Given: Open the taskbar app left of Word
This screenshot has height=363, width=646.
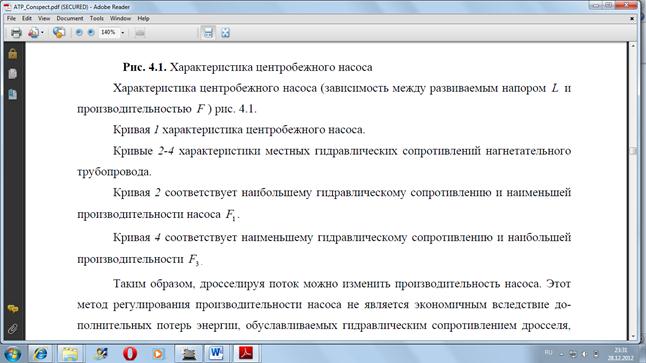Looking at the screenshot, I should [189, 354].
